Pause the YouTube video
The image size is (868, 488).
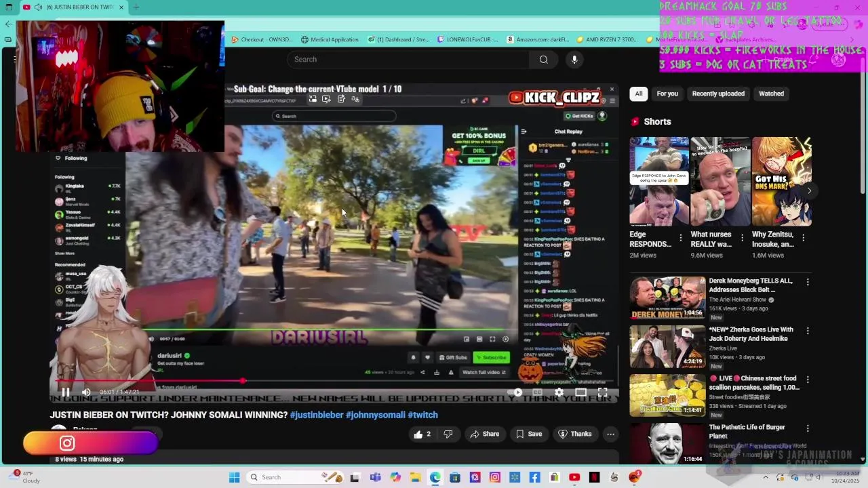coord(66,392)
